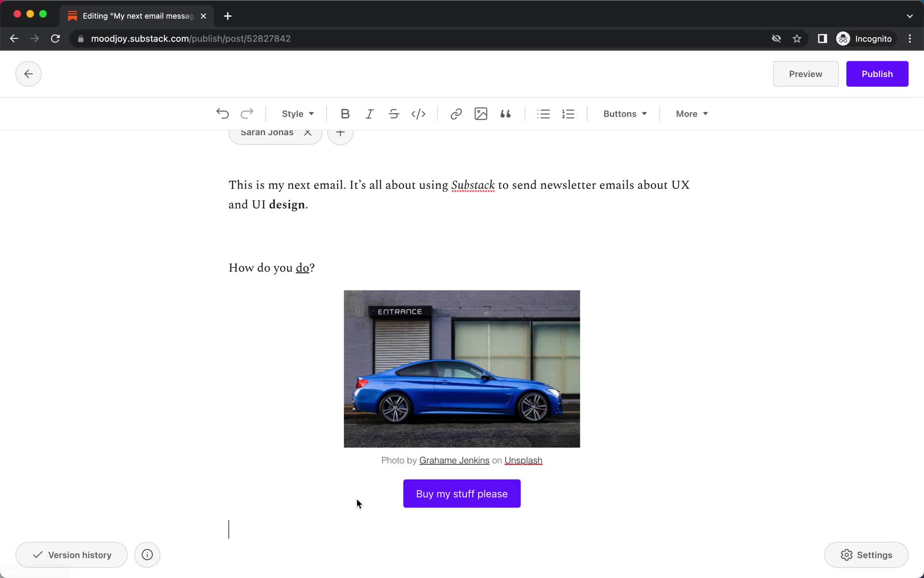Screen dimensions: 924x578
Task: Place cursor in the empty last line
Action: click(x=462, y=529)
